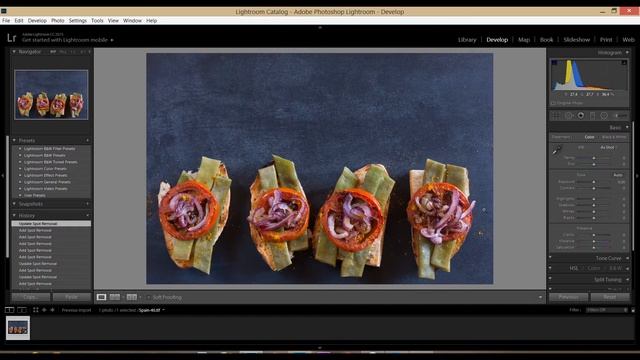
Task: Select the Adjustment Brush tool
Action: click(621, 116)
